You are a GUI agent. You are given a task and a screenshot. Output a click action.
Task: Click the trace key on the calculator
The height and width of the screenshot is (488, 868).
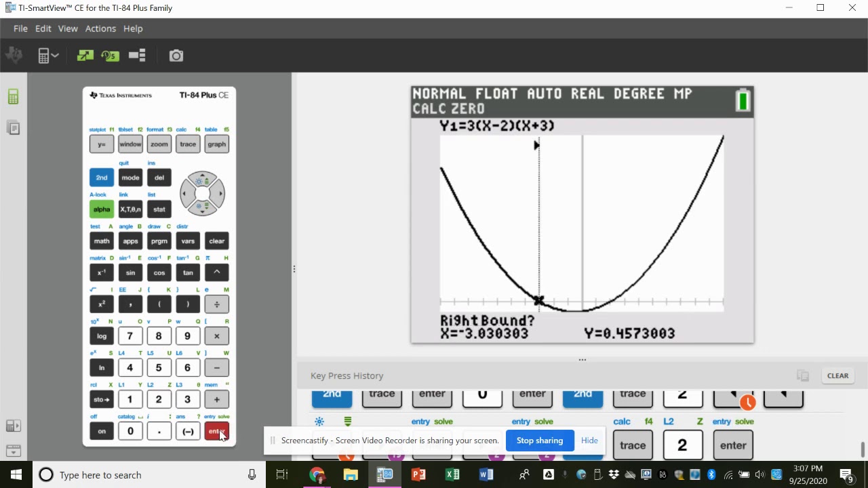click(188, 144)
